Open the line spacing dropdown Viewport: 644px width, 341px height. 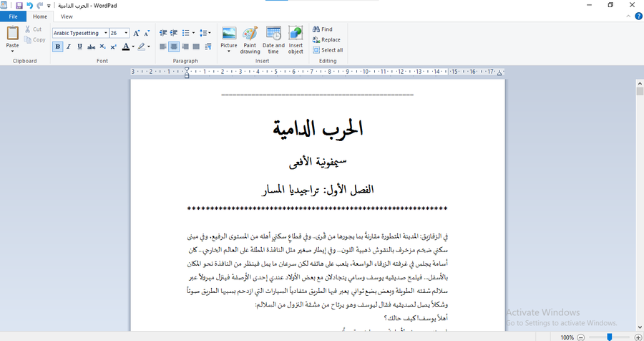205,33
